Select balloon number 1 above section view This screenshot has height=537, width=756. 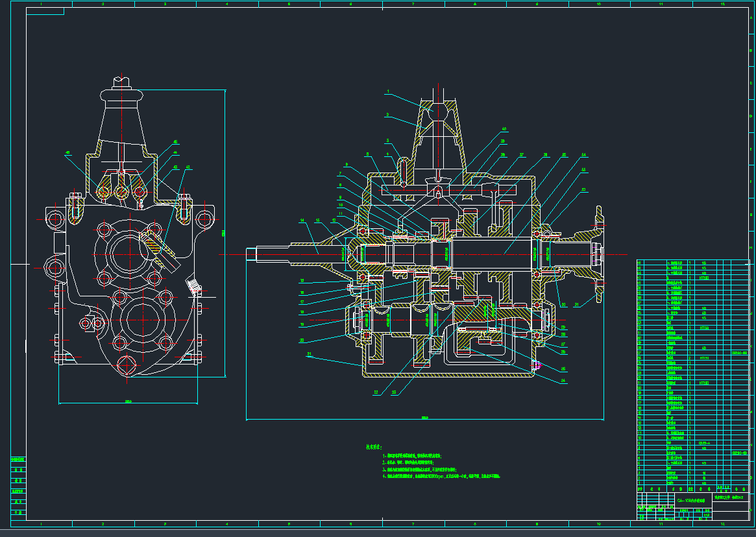point(388,92)
